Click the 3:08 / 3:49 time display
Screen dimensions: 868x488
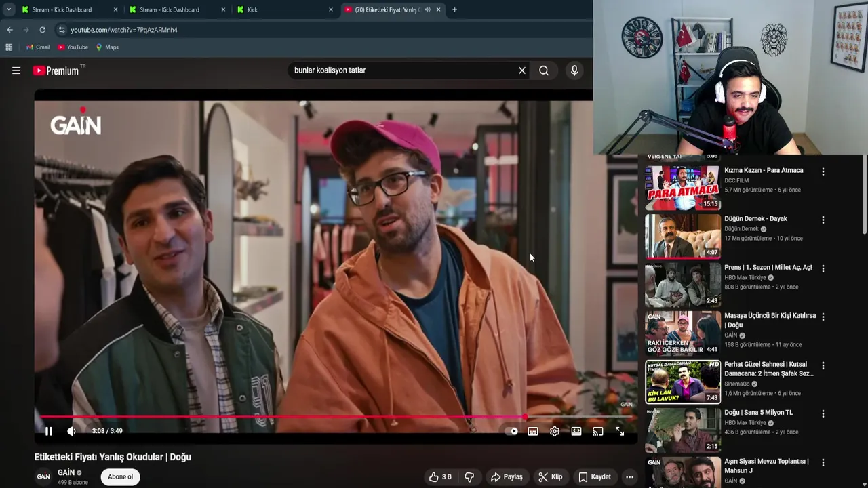tap(107, 431)
